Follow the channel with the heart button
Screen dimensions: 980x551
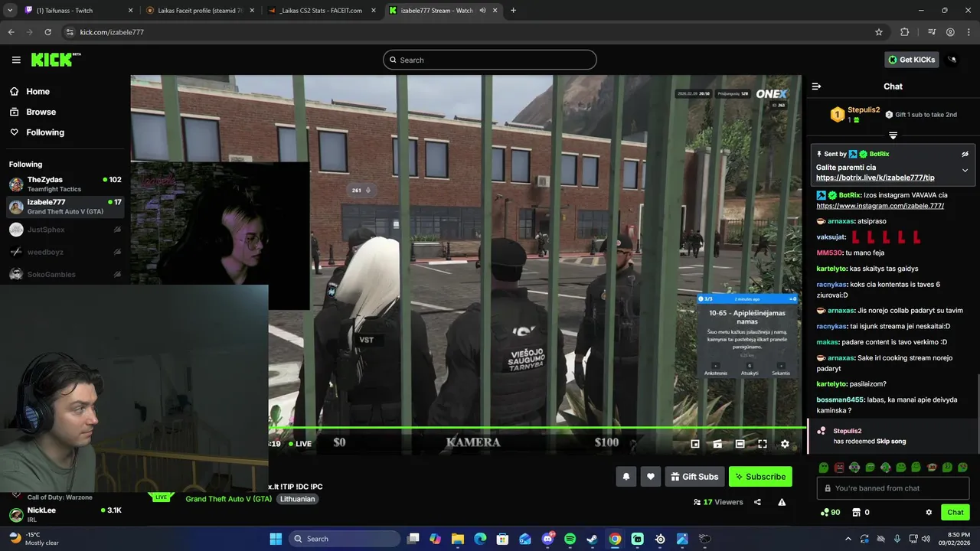click(x=650, y=477)
